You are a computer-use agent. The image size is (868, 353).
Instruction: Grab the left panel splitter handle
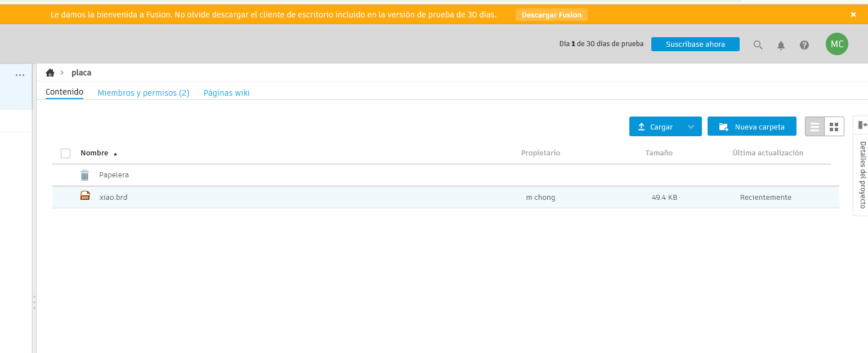[x=34, y=302]
